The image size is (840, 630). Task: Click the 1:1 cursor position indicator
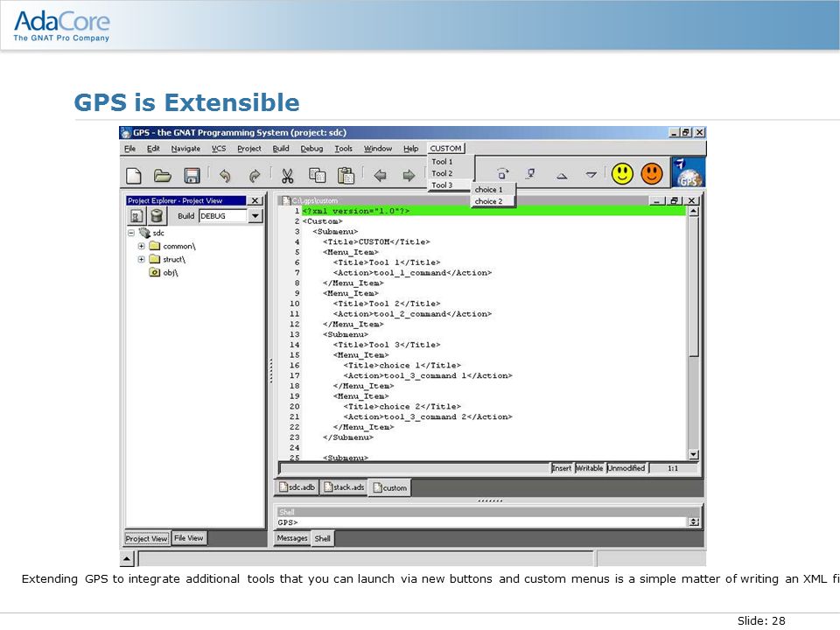[674, 468]
